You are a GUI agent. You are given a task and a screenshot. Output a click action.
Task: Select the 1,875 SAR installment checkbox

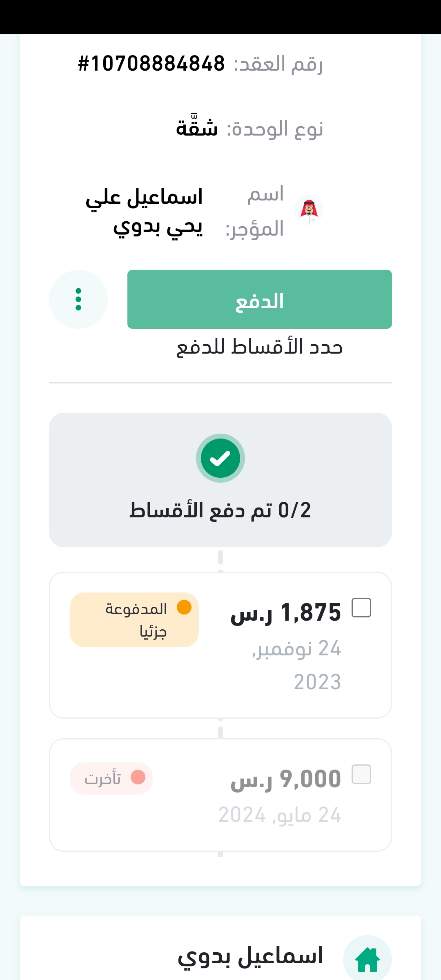361,608
